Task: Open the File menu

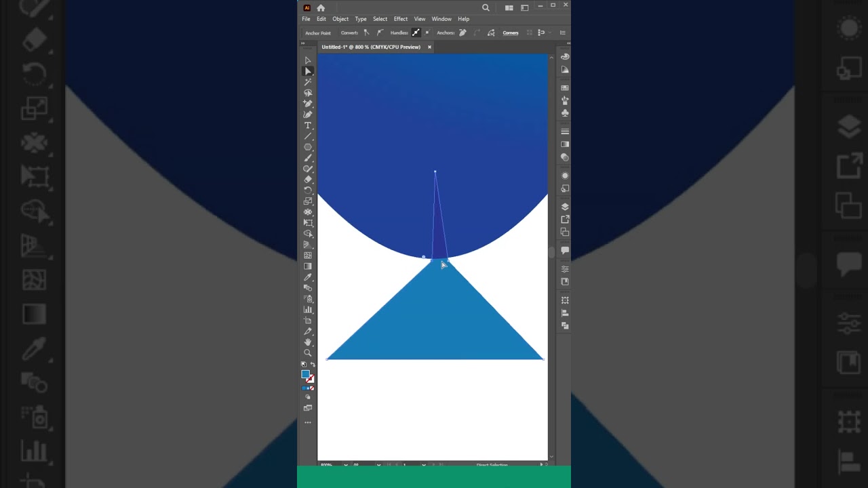Action: (307, 19)
